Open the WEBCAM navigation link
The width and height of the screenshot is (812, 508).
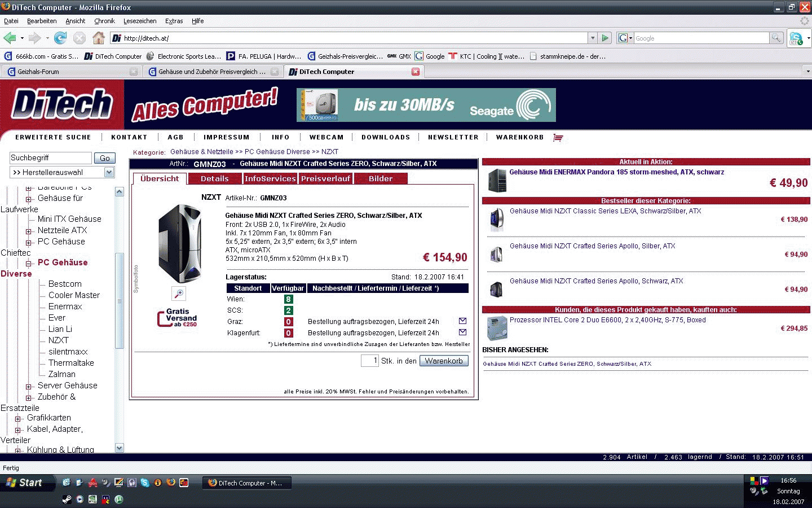pyautogui.click(x=326, y=137)
